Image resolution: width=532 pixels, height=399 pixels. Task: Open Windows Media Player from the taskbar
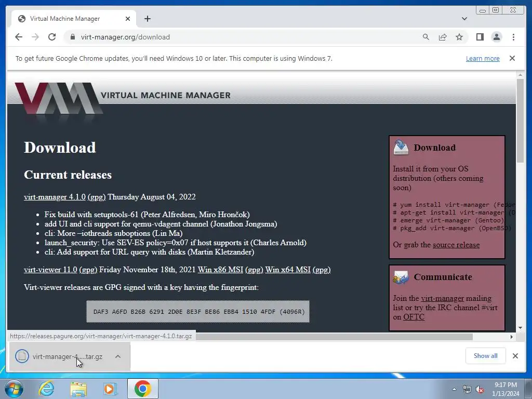110,389
